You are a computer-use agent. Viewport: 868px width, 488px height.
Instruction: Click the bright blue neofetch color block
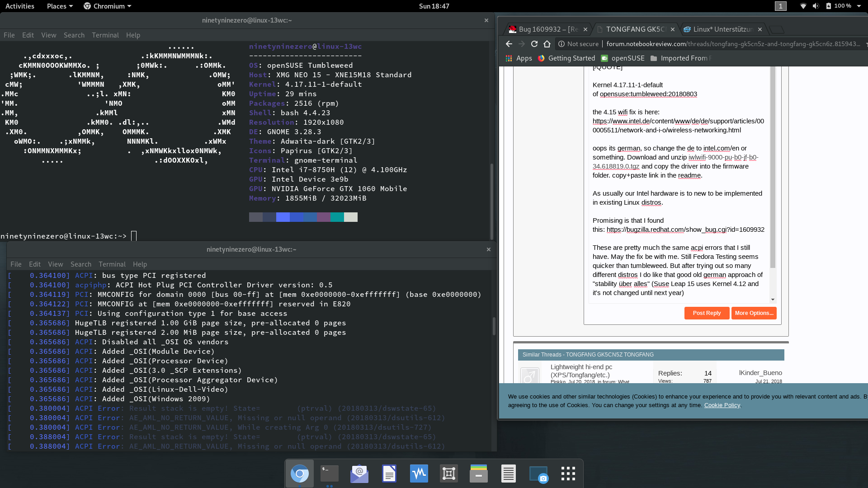(x=283, y=217)
